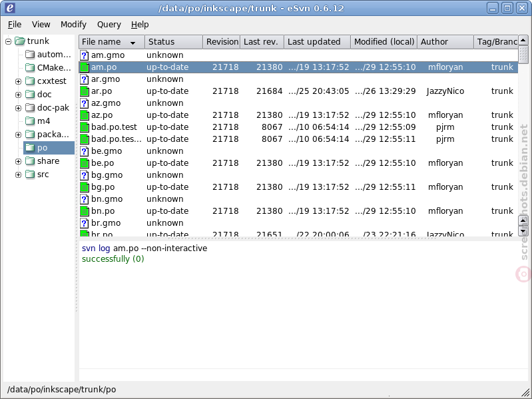
Task: Open the Modify menu
Action: [74, 25]
